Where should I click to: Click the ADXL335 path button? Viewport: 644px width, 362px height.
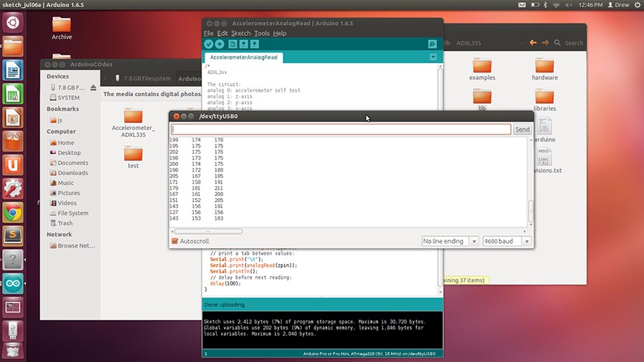click(469, 43)
